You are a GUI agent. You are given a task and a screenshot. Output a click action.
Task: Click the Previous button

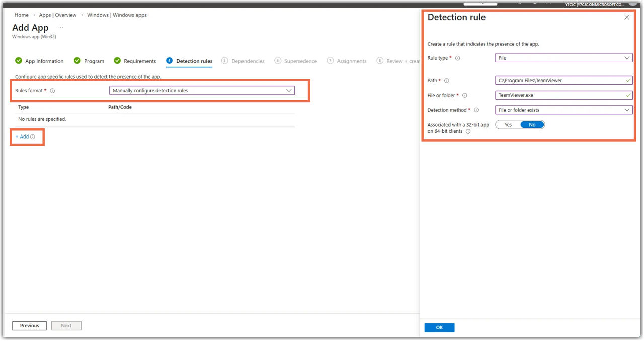[29, 325]
